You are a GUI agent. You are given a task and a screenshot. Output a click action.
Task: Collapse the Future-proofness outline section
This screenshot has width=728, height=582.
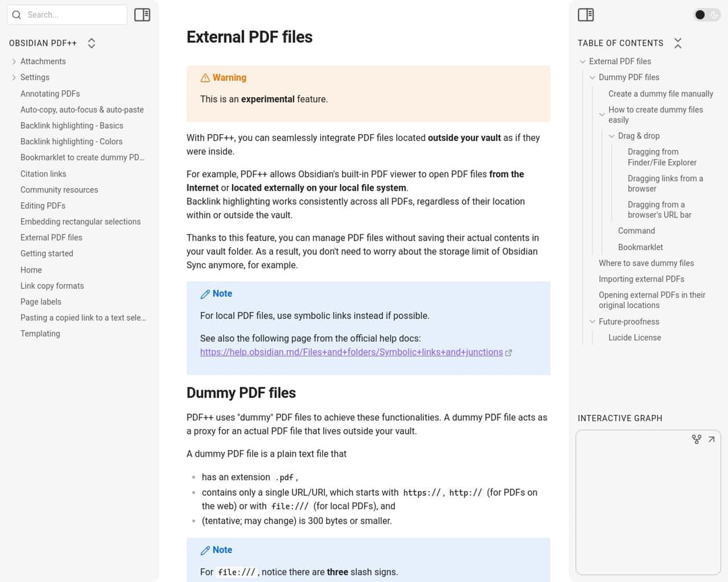593,322
